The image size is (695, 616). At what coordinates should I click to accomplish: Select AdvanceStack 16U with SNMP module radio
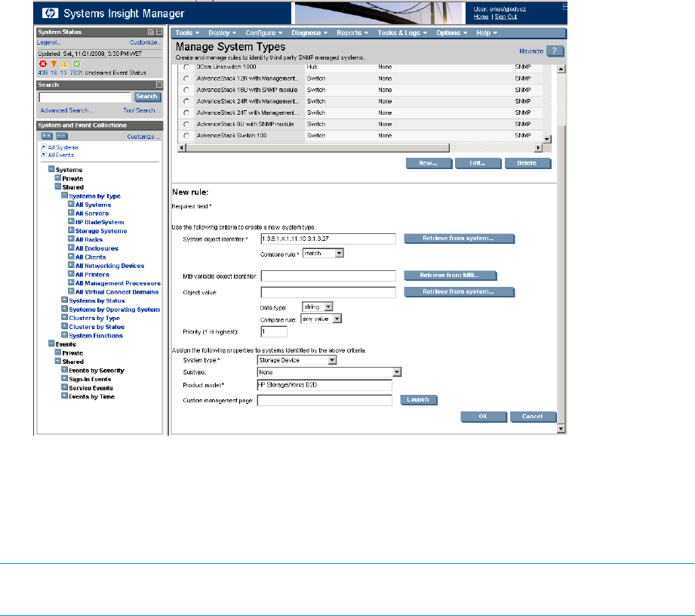[x=186, y=90]
